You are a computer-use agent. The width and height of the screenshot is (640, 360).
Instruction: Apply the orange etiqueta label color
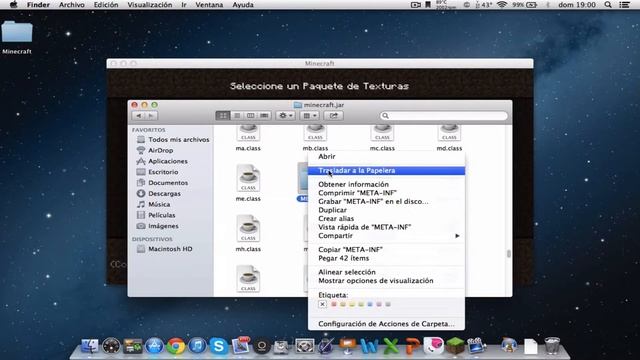(x=343, y=304)
